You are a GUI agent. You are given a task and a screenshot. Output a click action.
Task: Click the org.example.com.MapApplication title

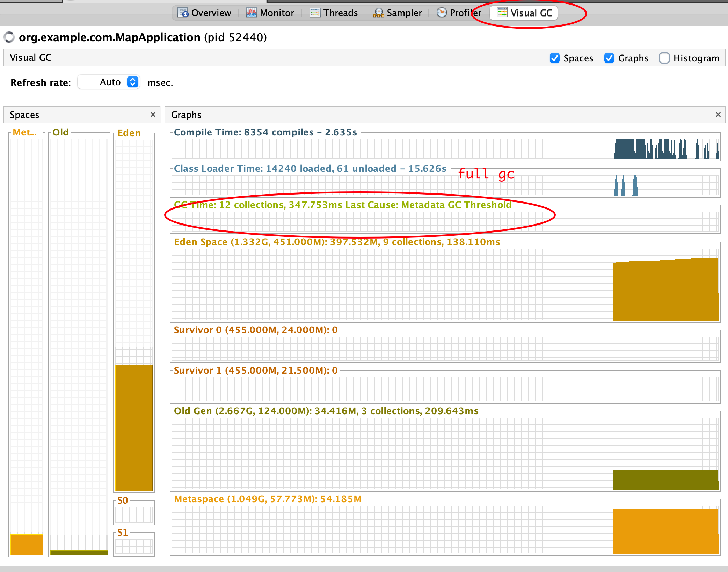tap(109, 37)
